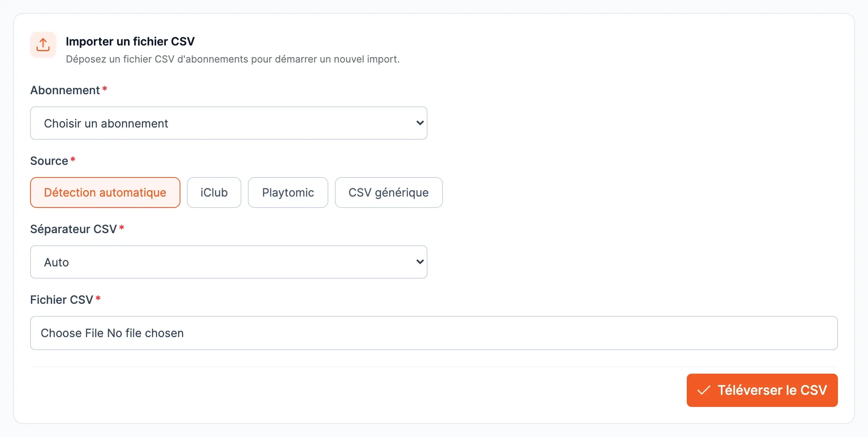Click the orange upload icon beside the title

(x=43, y=45)
